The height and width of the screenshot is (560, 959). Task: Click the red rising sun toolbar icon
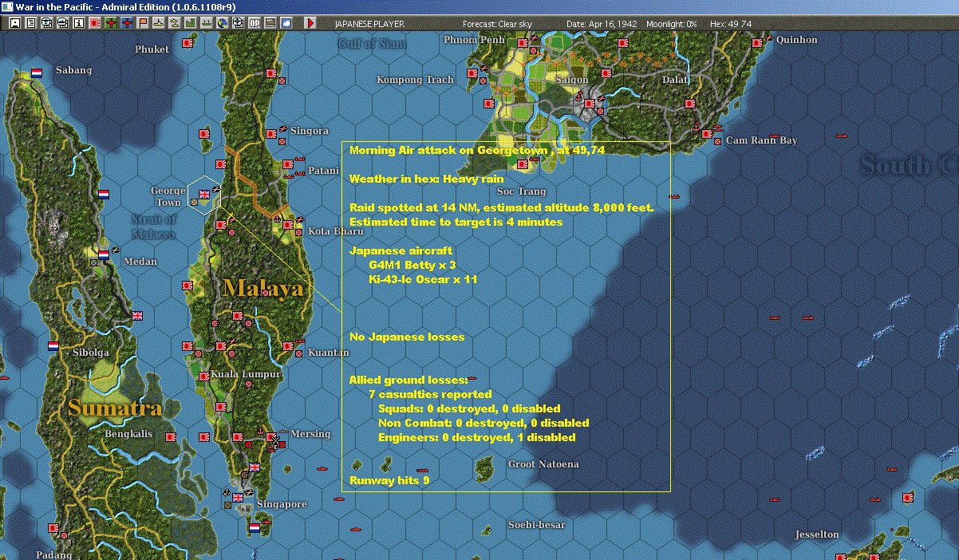pyautogui.click(x=94, y=23)
